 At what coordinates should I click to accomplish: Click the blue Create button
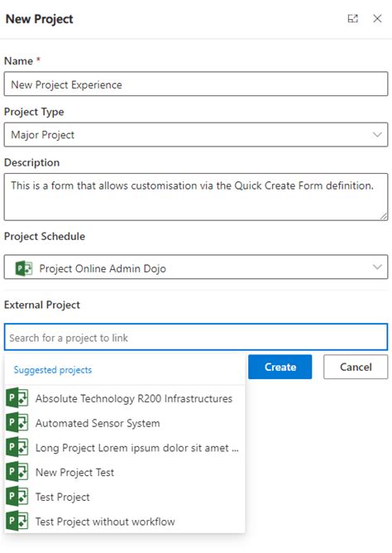280,367
